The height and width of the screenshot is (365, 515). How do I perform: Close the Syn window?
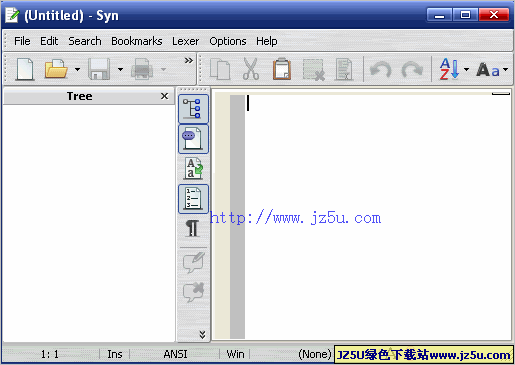pyautogui.click(x=494, y=15)
